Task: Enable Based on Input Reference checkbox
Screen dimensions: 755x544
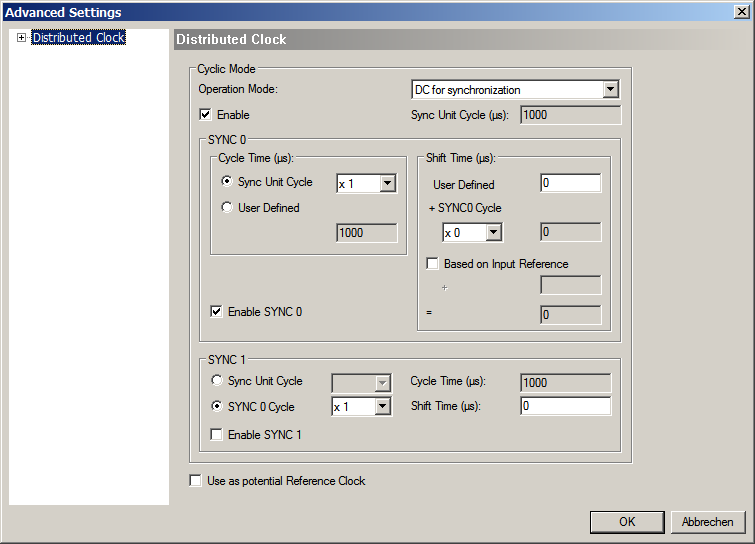Action: click(x=433, y=264)
